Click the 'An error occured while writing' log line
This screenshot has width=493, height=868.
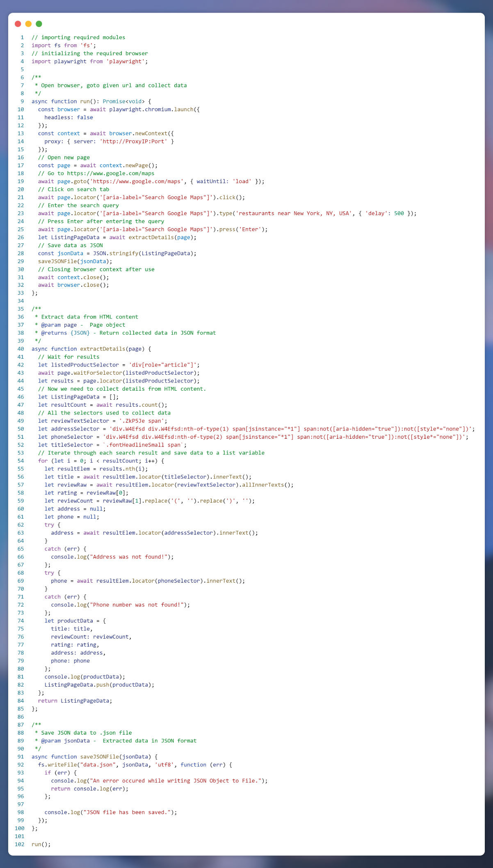point(159,781)
